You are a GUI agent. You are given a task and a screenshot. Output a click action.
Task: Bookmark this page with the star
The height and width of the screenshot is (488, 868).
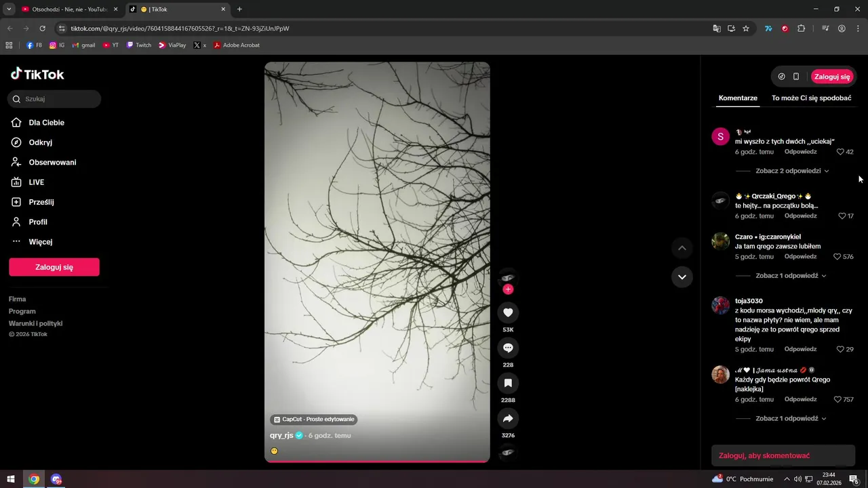click(x=746, y=28)
